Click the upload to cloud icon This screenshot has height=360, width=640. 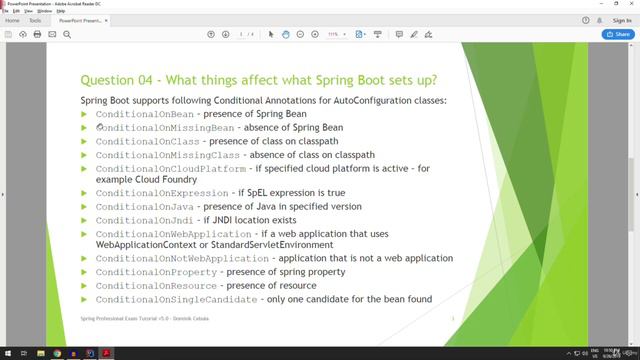(23, 35)
